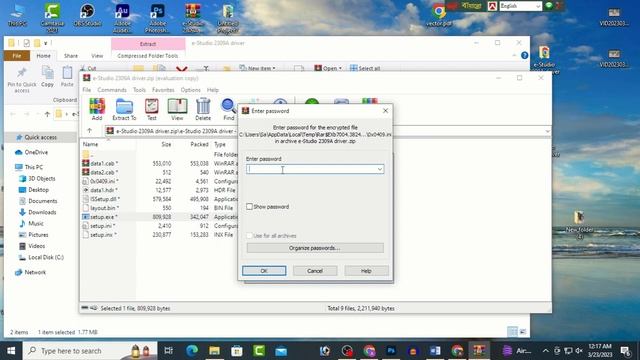Open Microsoft Edge from taskbar
The height and width of the screenshot is (360, 640).
pyautogui.click(x=192, y=351)
